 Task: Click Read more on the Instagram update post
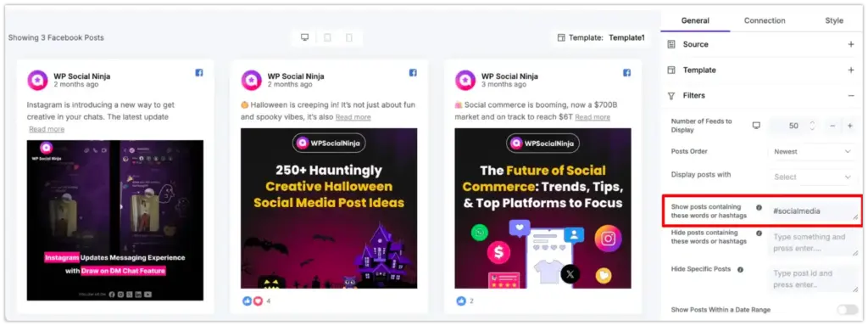[47, 129]
